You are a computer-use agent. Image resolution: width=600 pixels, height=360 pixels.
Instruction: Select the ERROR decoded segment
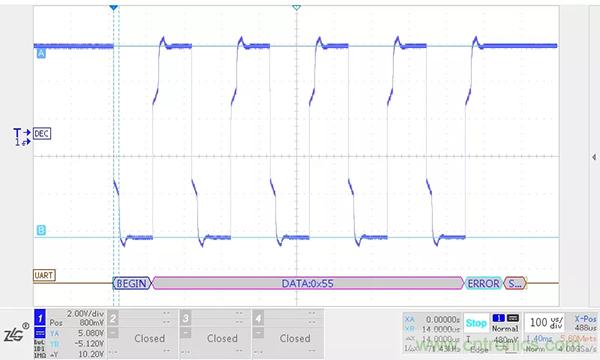483,283
